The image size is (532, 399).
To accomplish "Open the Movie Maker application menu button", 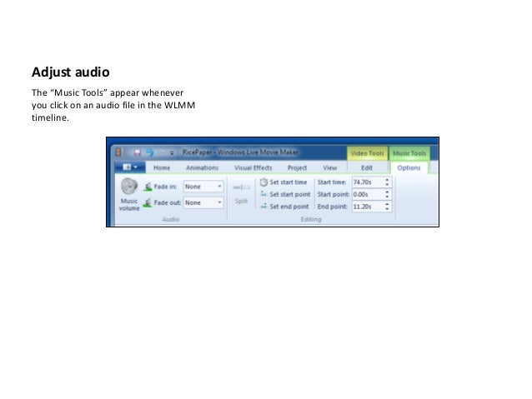I will [x=130, y=167].
